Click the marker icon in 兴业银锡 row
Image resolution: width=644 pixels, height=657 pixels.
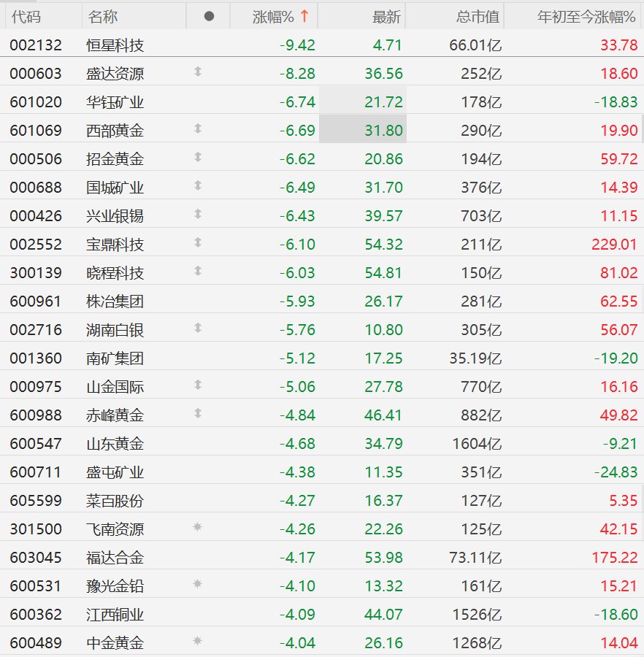click(x=198, y=215)
